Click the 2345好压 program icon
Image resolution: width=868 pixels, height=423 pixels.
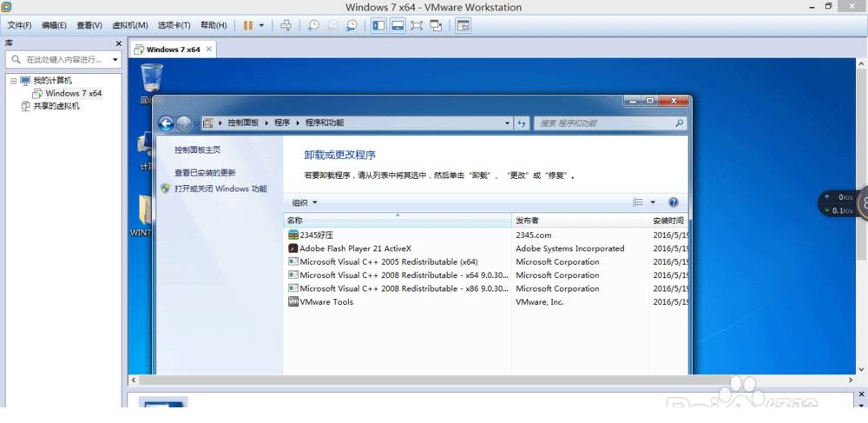293,235
